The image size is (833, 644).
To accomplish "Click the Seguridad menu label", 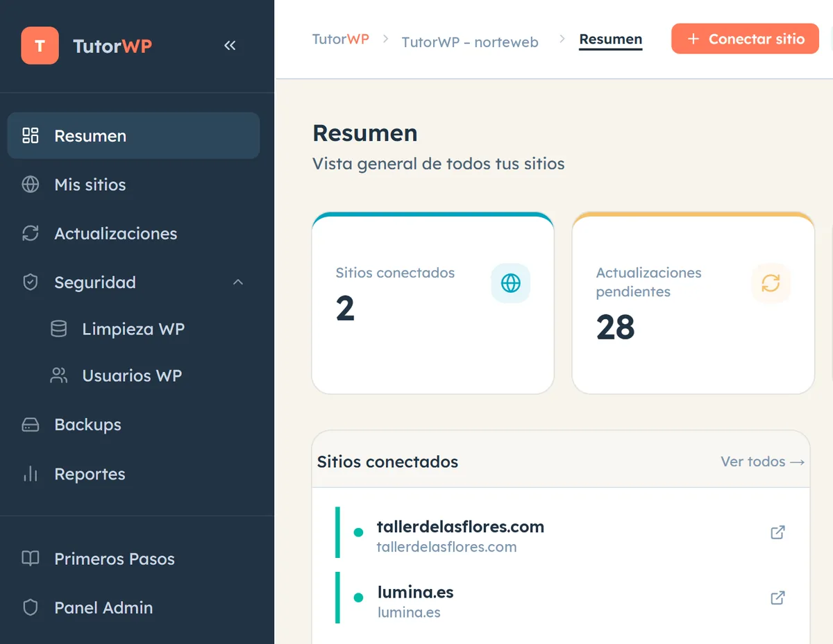I will (x=95, y=282).
